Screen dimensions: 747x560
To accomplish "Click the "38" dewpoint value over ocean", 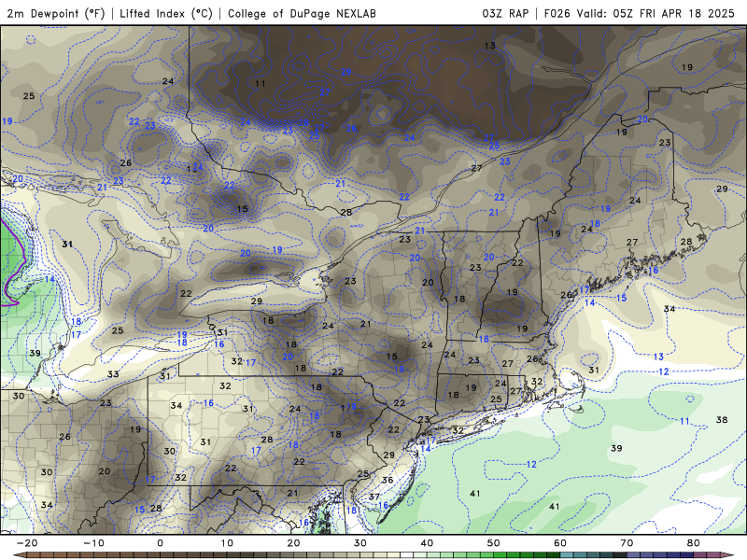I will (x=722, y=419).
